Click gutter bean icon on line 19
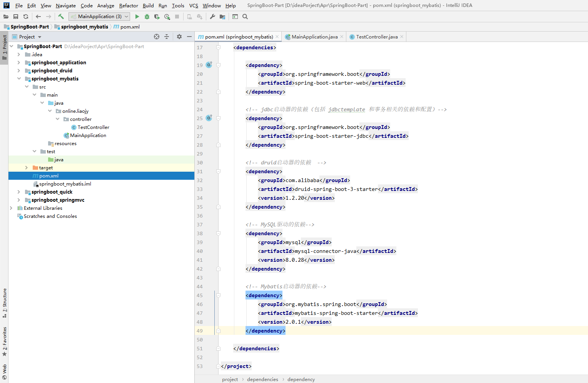Screen dimensions: 588x383 (x=209, y=65)
